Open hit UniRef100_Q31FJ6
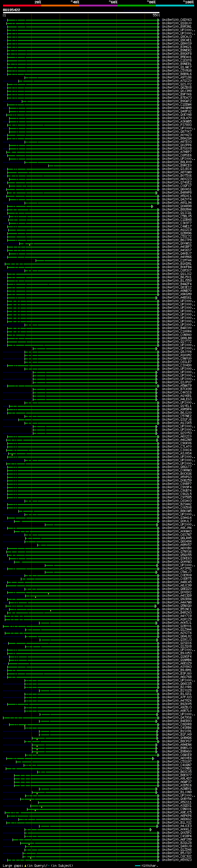Screen dimensions: 197x868 point(176,419)
